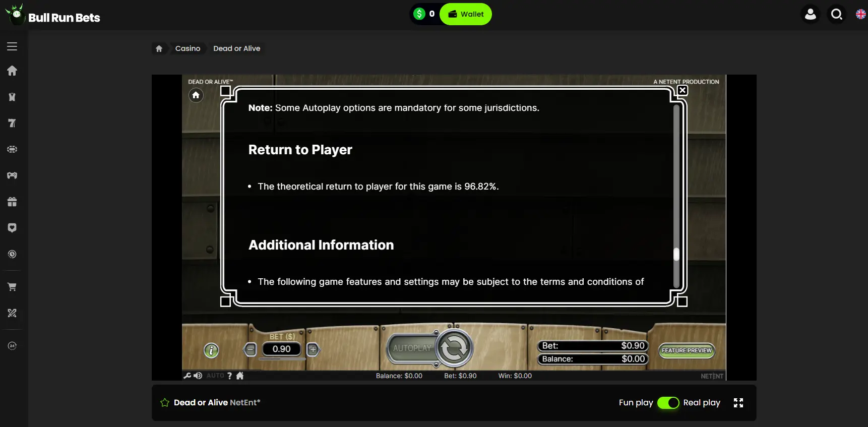
Task: Open the paytable info 'i' button
Action: coord(211,350)
